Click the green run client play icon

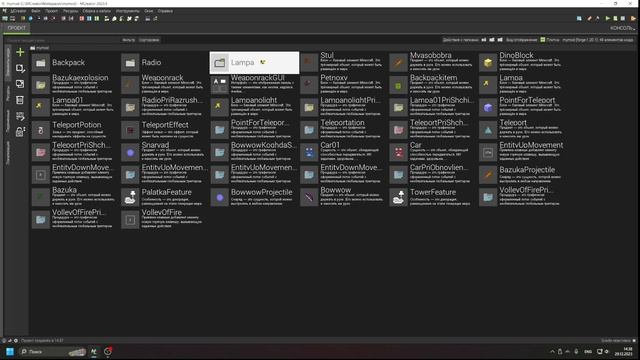[x=607, y=18]
